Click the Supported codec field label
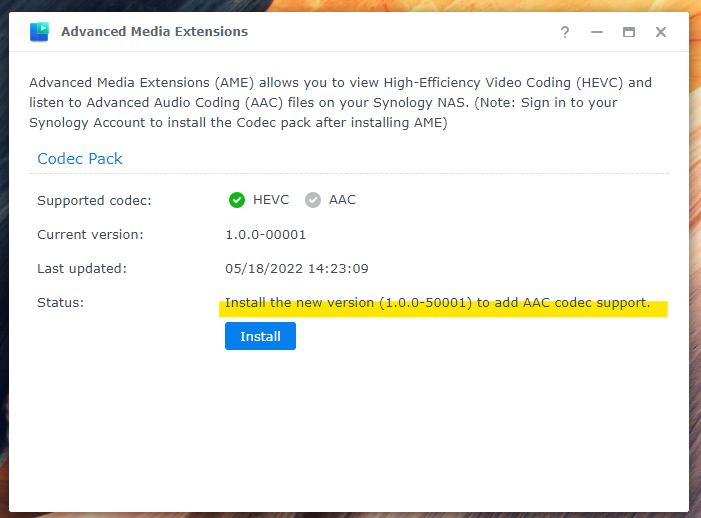Image resolution: width=701 pixels, height=518 pixels. [94, 201]
